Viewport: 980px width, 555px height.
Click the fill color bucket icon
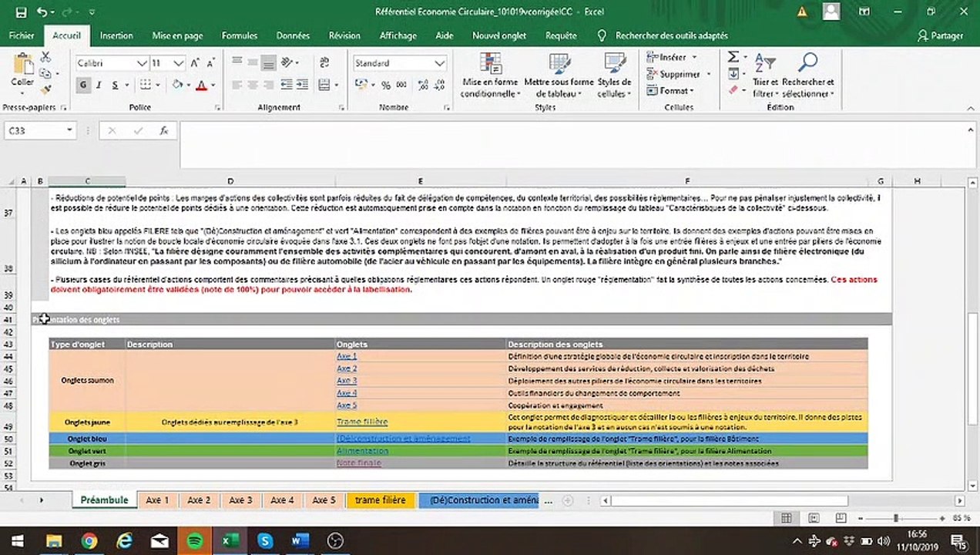tap(177, 85)
